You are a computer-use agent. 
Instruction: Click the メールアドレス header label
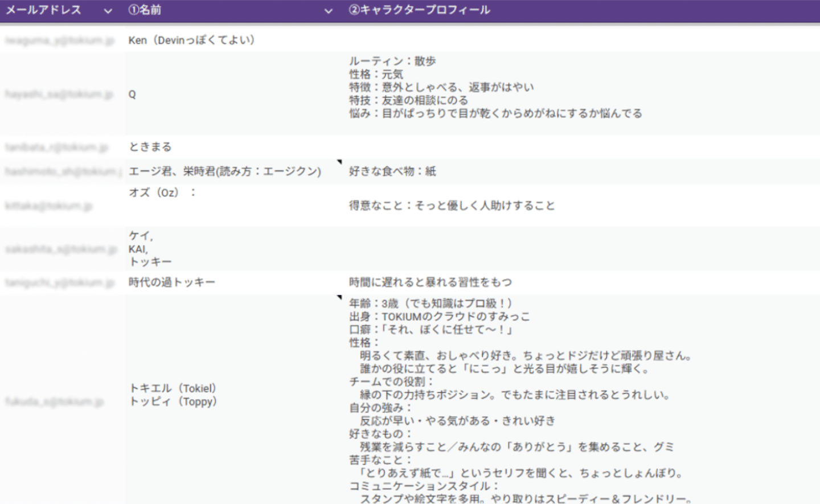43,10
